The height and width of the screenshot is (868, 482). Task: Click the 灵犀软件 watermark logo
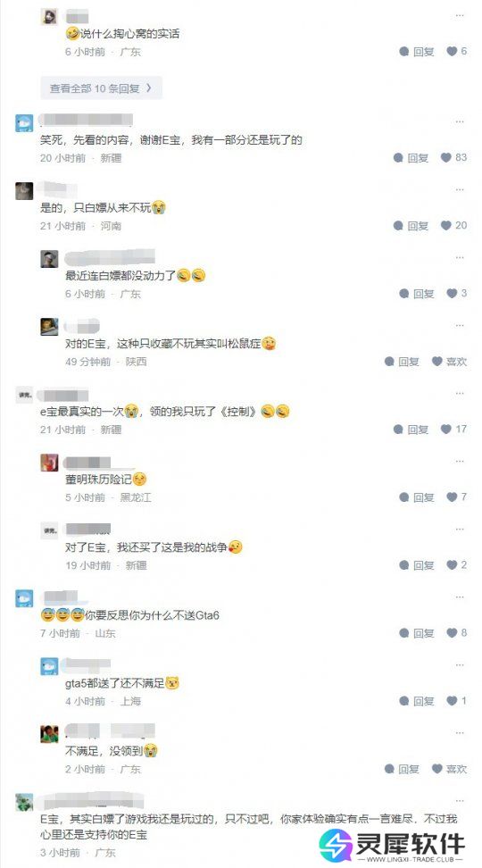[393, 845]
